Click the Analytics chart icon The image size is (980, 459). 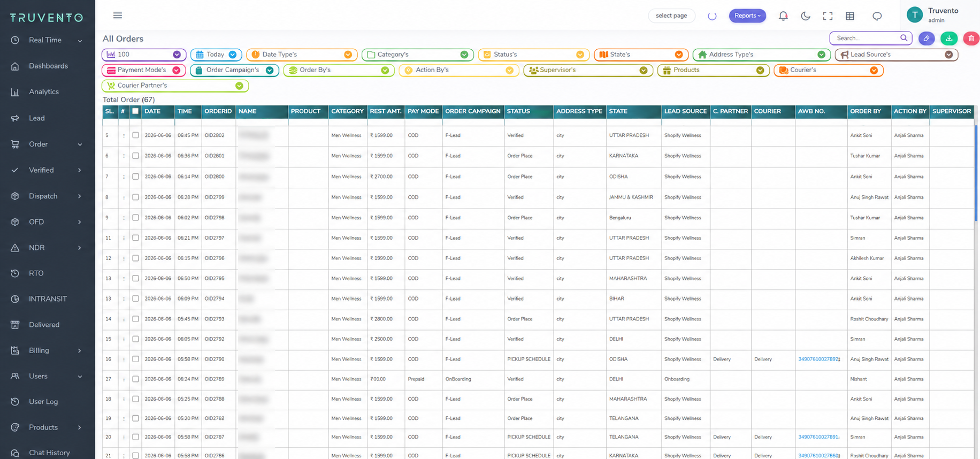pos(15,92)
